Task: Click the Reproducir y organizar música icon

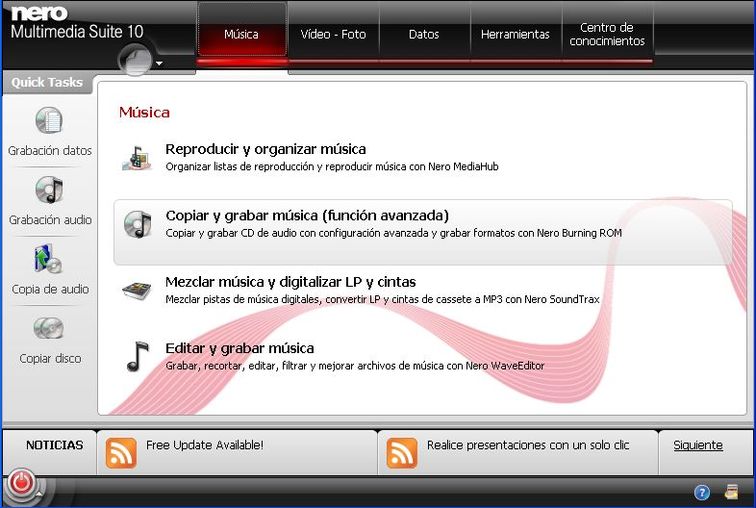Action: [137, 158]
